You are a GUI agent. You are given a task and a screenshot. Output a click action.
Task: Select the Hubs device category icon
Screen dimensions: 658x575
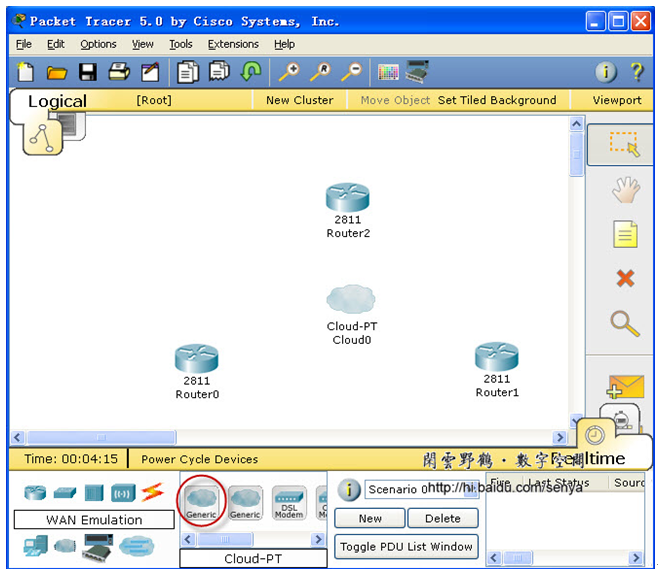[x=94, y=493]
